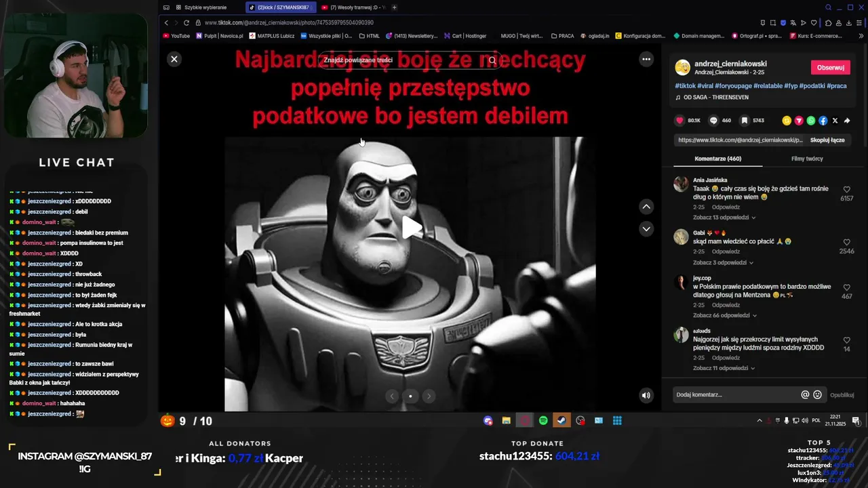Expand Zobacz 3 odpowiedzi replies
This screenshot has height=488, width=868.
723,262
